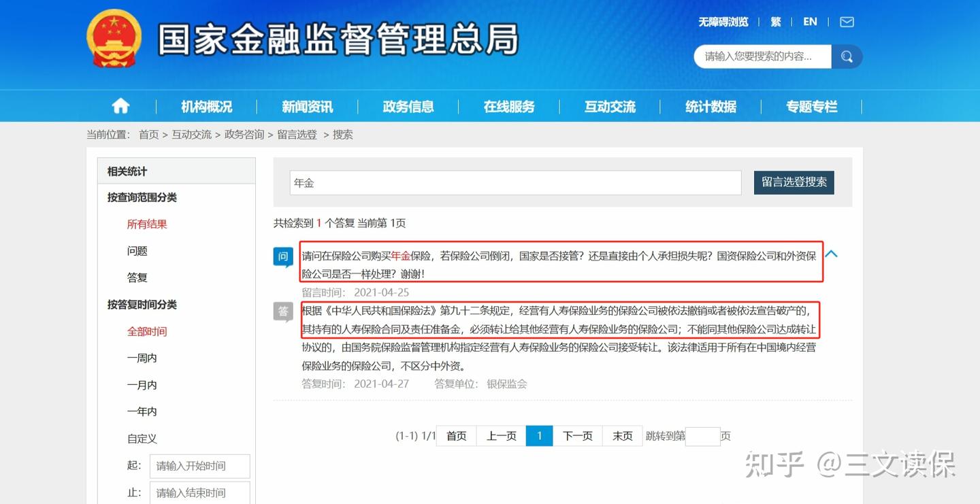The image size is (980, 504).
Task: Click the 请输入开始时间 date field
Action: (x=200, y=466)
